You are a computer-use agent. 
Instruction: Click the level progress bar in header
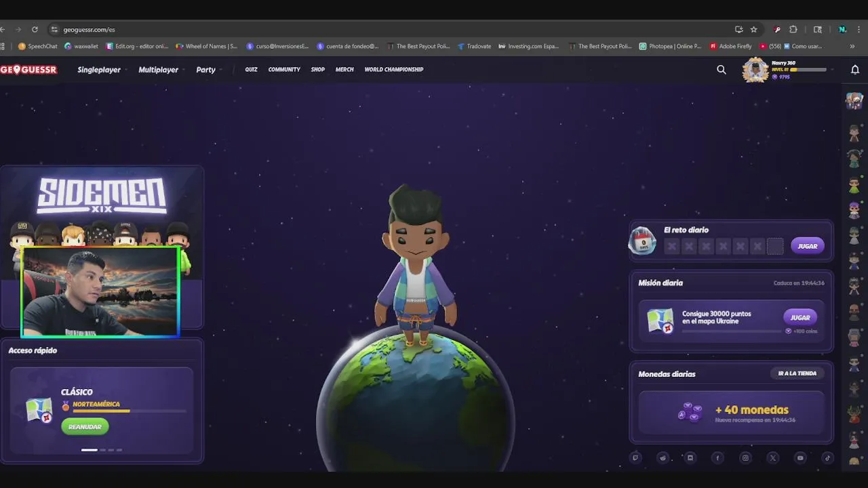(x=808, y=69)
